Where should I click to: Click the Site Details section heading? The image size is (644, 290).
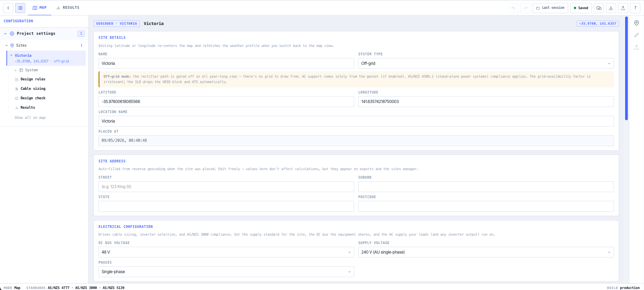[x=112, y=38]
